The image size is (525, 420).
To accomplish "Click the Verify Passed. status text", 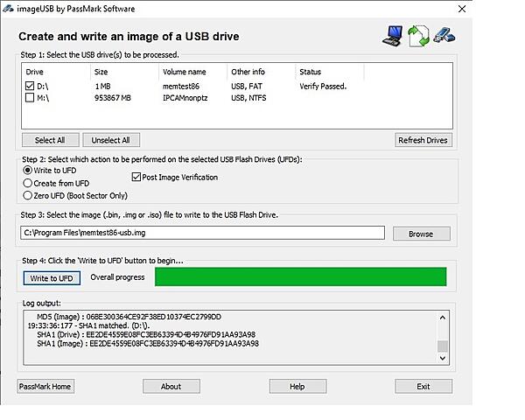I will [x=323, y=87].
